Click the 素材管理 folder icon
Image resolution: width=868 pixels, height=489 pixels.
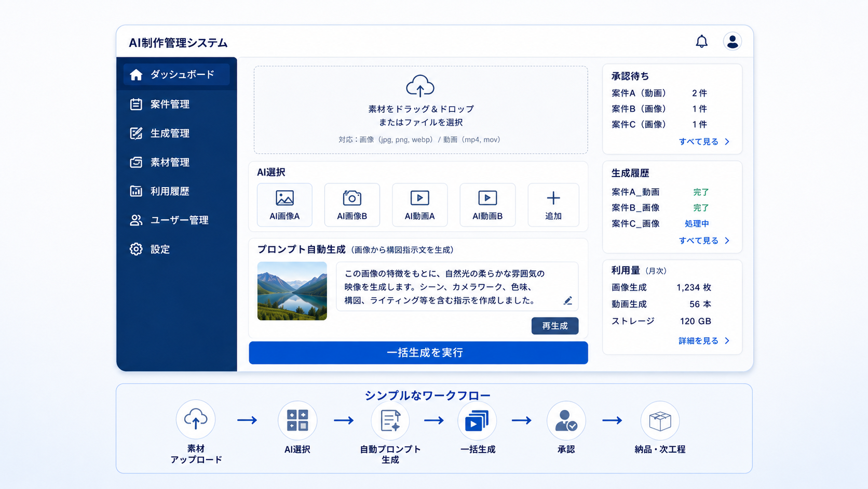[x=136, y=162]
